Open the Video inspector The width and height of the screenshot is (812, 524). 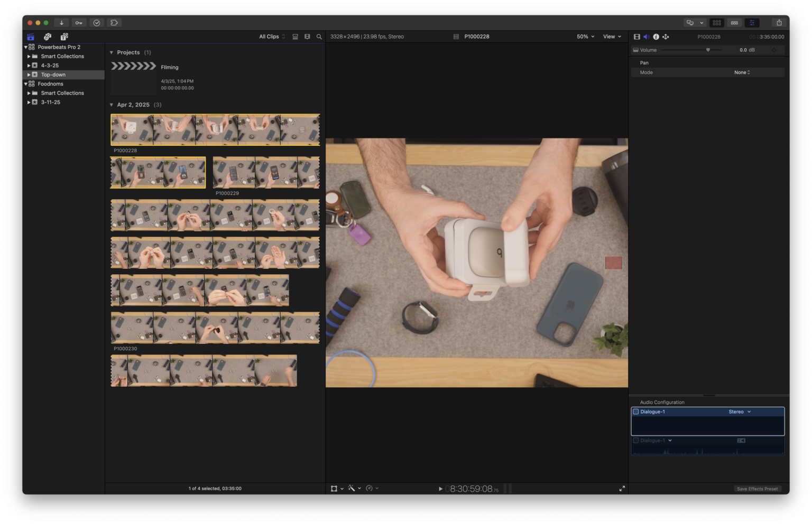636,36
